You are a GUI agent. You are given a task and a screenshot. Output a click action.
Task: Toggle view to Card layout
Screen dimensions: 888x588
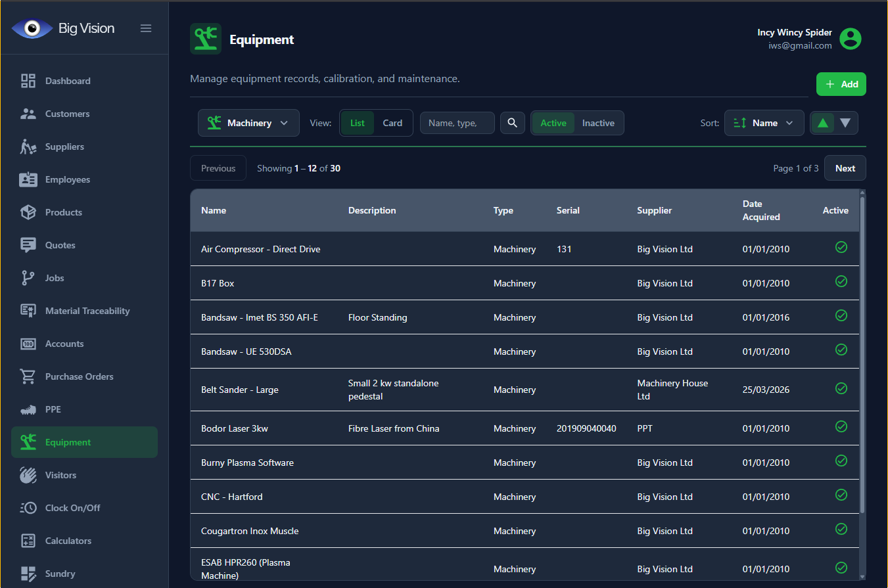(392, 123)
